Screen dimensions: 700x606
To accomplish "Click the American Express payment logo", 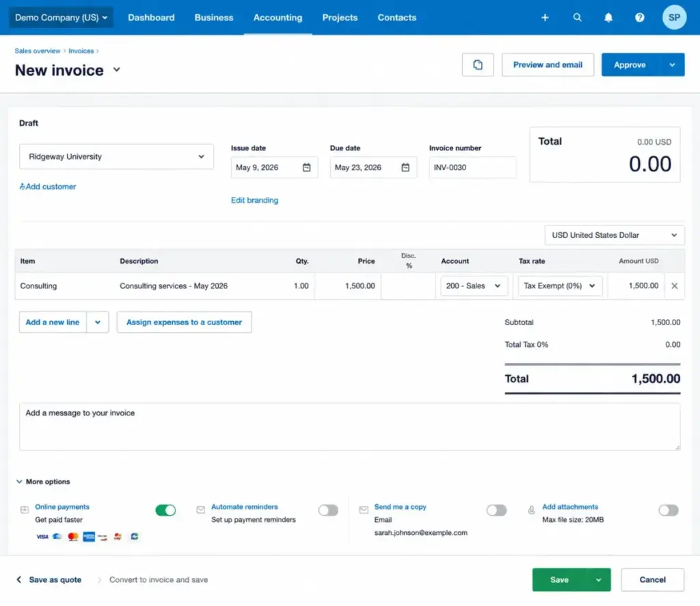I will (x=88, y=536).
